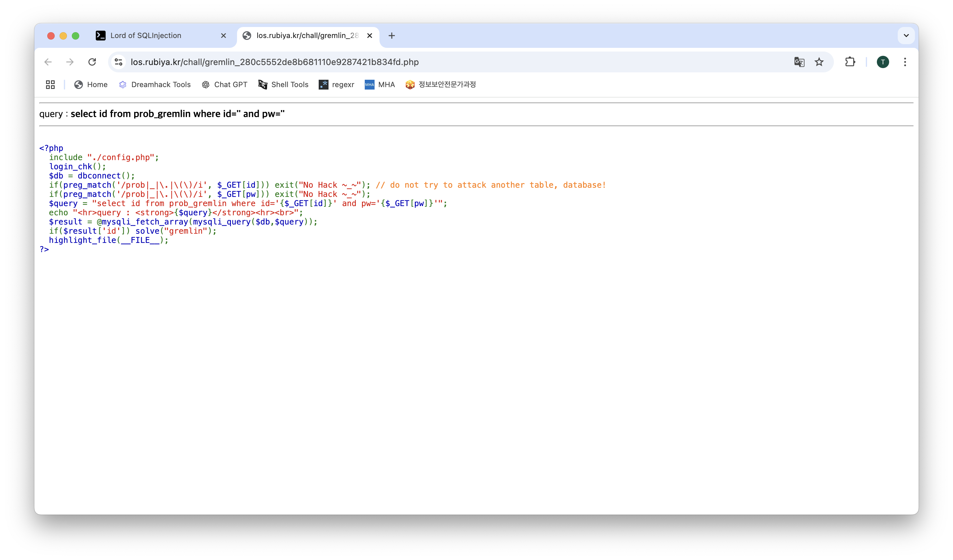Open the Chat GPT bookmark
The width and height of the screenshot is (953, 560).
point(225,85)
